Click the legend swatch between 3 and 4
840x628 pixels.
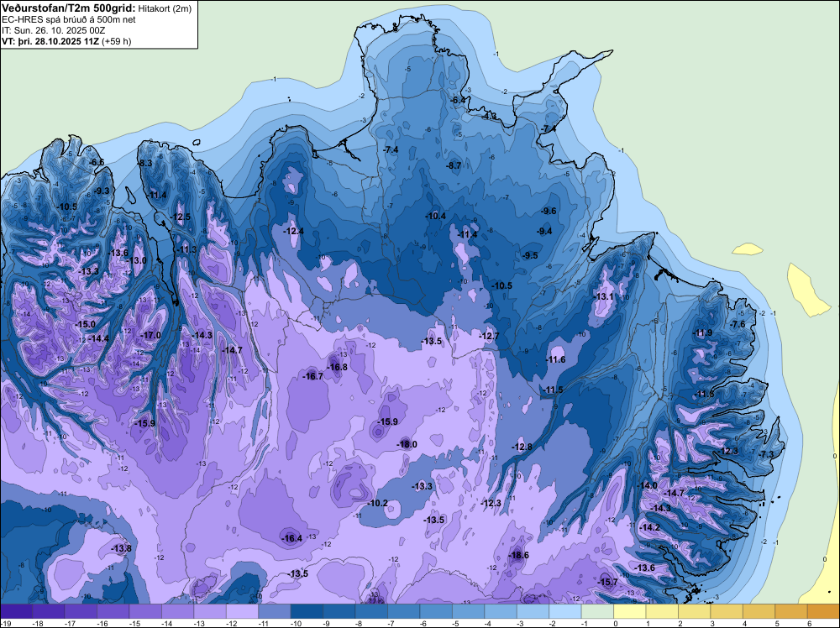[727, 611]
